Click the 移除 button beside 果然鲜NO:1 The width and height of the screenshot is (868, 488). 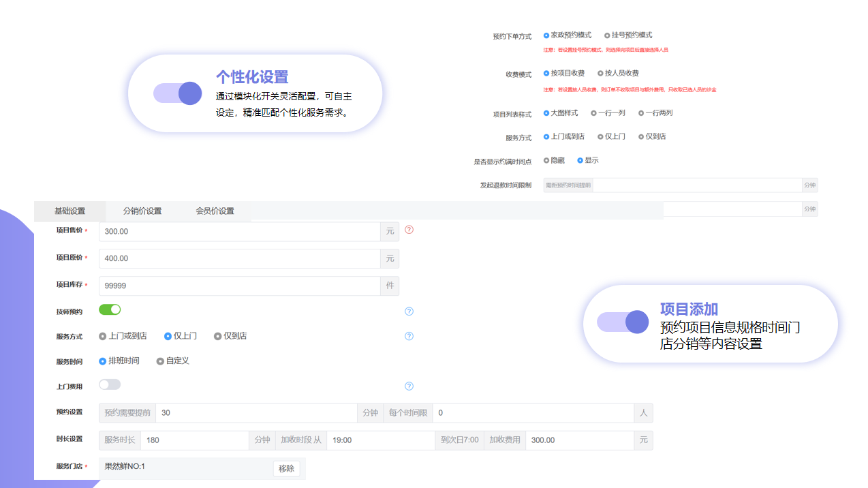(x=286, y=469)
